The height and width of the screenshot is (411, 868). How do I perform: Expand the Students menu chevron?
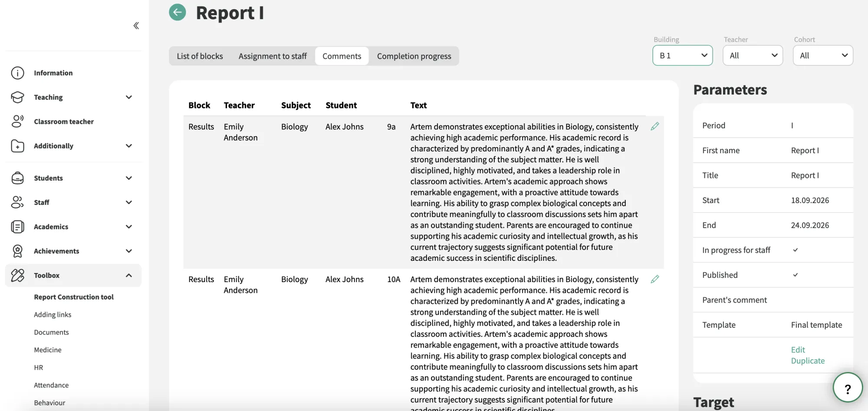point(129,178)
